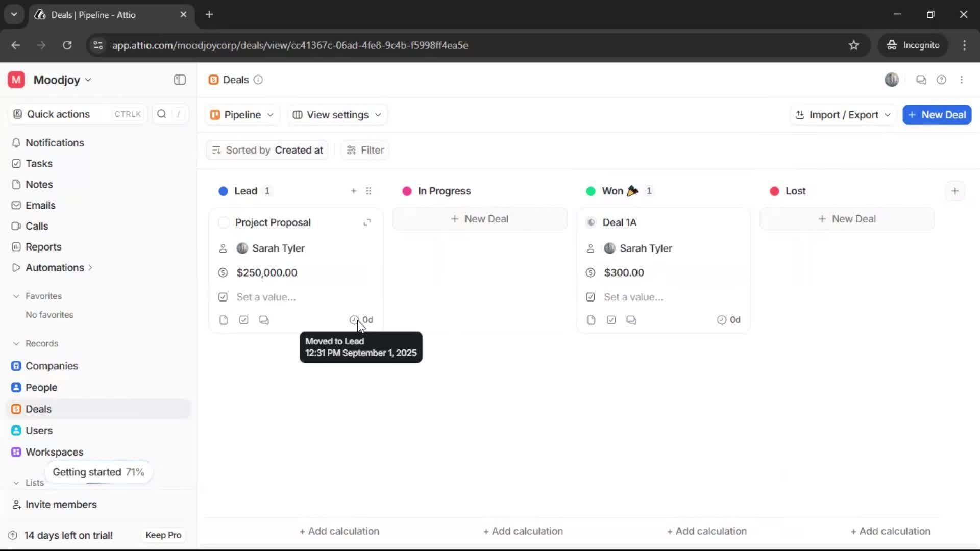The image size is (980, 551).
Task: Select Emails in the sidebar
Action: pyautogui.click(x=40, y=205)
